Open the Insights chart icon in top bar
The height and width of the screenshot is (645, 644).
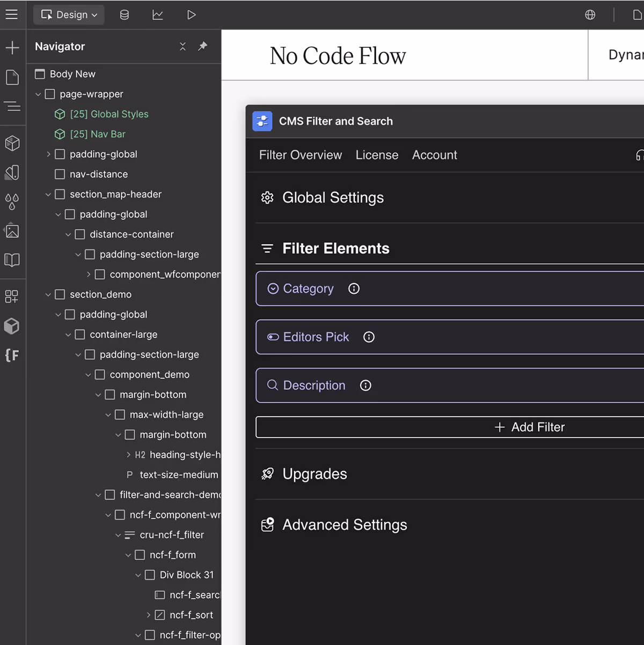pos(158,15)
